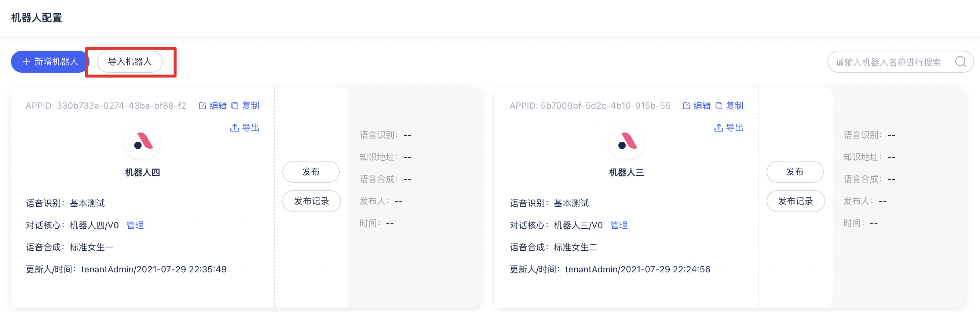Open 管理 for 机器人三/V0 dialog core
The height and width of the screenshot is (312, 980).
619,225
